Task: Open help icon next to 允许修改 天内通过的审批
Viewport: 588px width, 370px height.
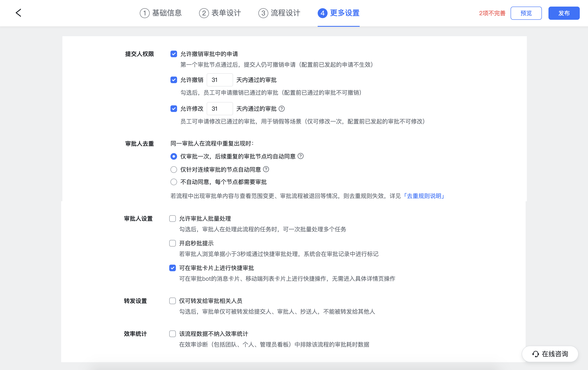Action: click(x=282, y=109)
